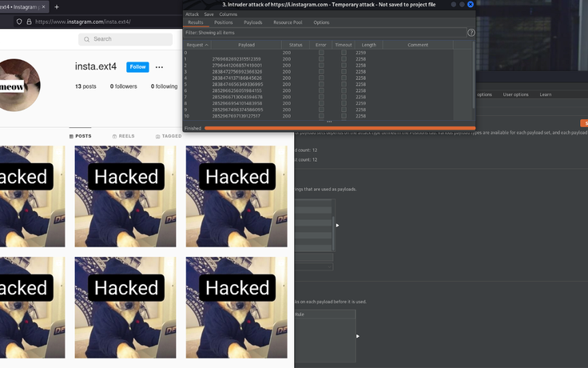Toggle Timeout checkbox for request 2
This screenshot has height=368, width=588.
[x=344, y=66]
